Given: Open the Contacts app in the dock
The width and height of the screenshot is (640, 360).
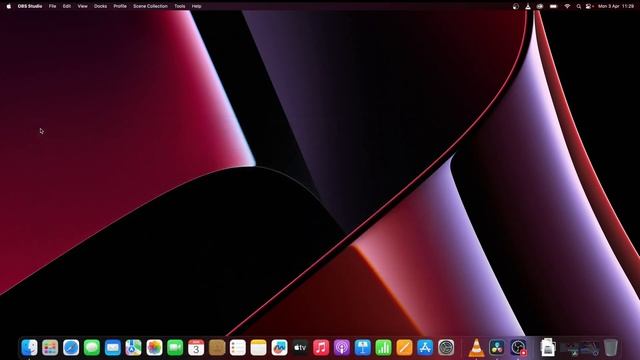Looking at the screenshot, I should click(217, 348).
